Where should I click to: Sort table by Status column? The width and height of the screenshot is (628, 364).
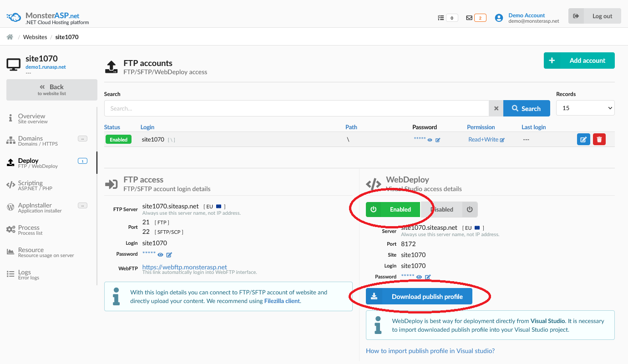click(x=112, y=127)
